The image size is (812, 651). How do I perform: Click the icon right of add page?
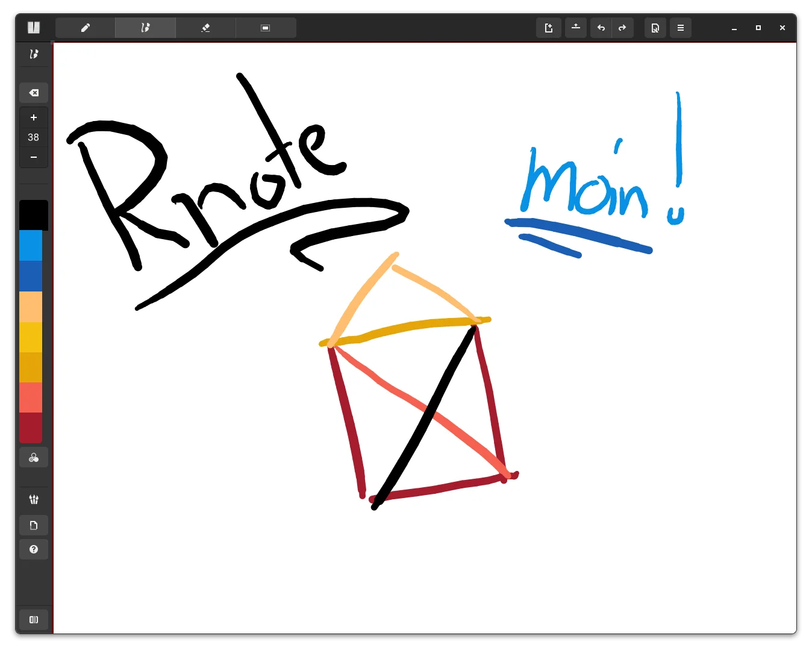[x=576, y=28]
